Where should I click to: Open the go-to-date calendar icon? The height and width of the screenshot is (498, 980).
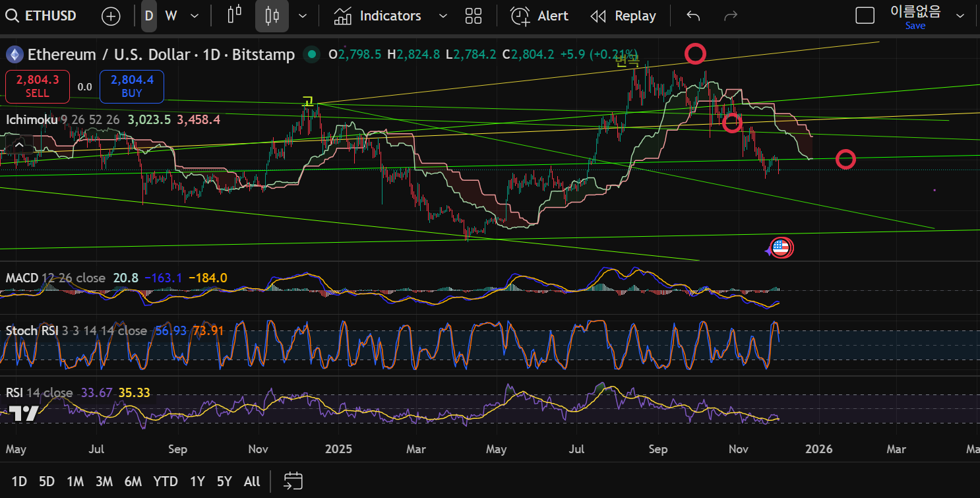(x=293, y=481)
